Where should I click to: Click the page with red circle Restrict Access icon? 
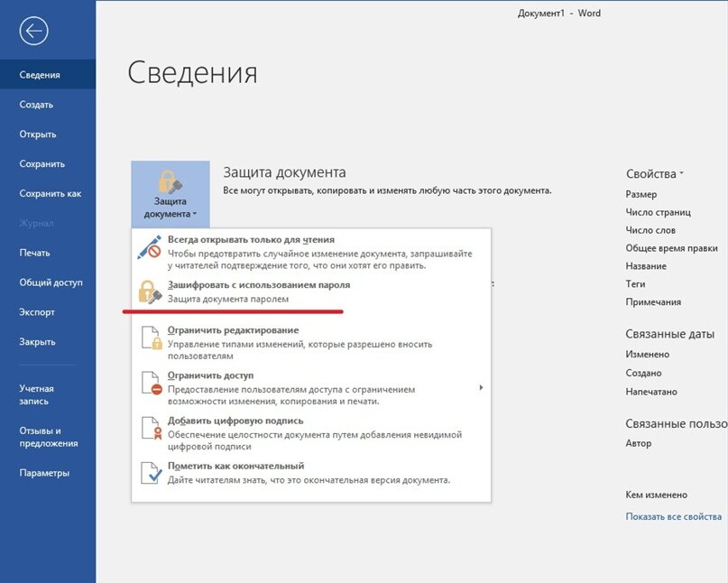coord(152,384)
